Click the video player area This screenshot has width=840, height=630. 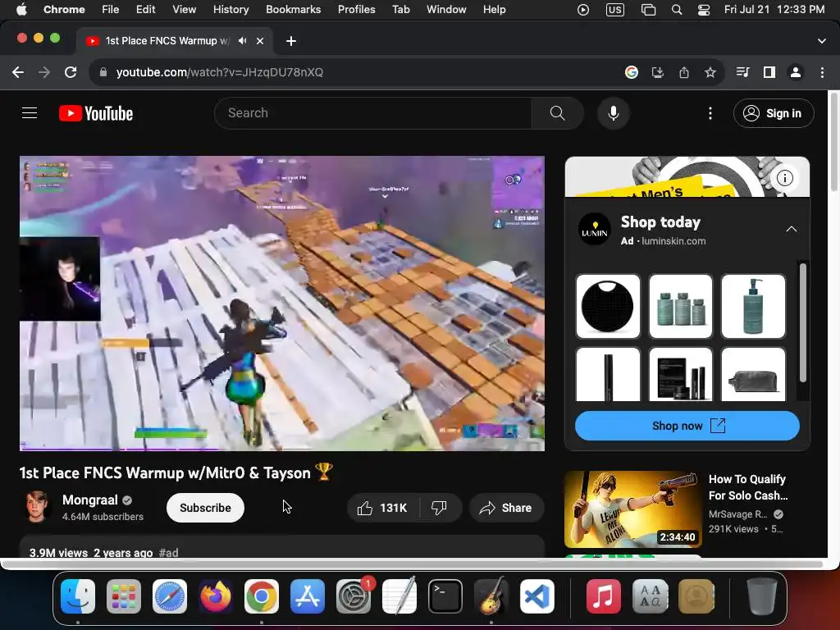point(282,304)
